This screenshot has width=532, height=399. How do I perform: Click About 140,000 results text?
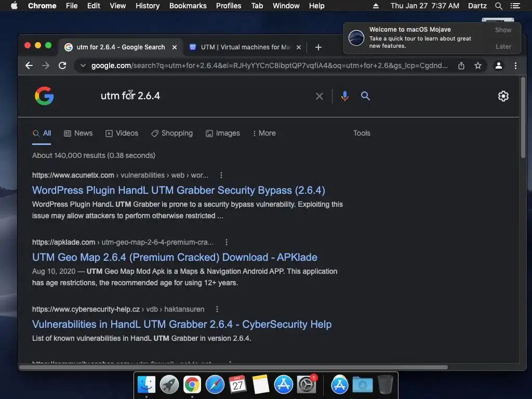tap(94, 155)
